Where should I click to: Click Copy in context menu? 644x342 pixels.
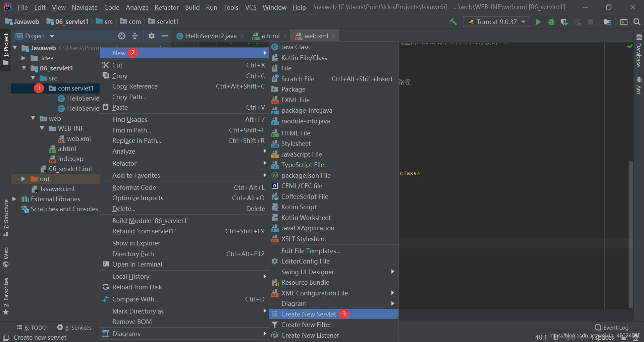(x=184, y=76)
